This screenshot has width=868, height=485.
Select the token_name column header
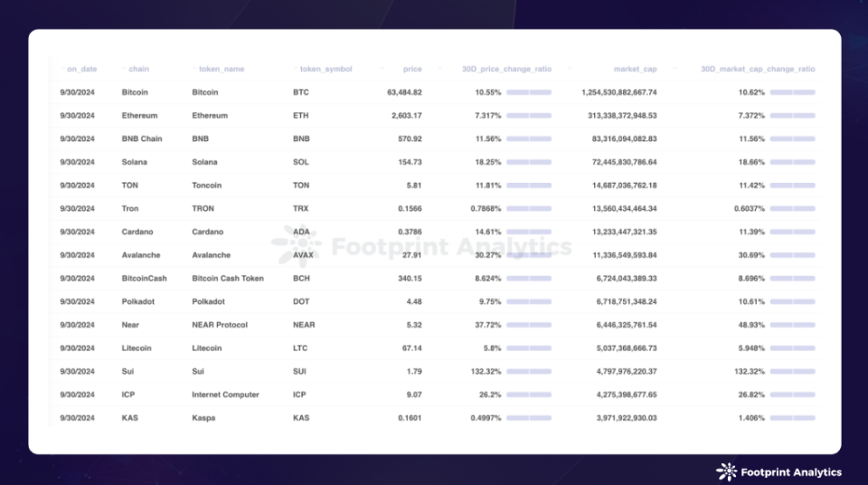click(x=222, y=69)
